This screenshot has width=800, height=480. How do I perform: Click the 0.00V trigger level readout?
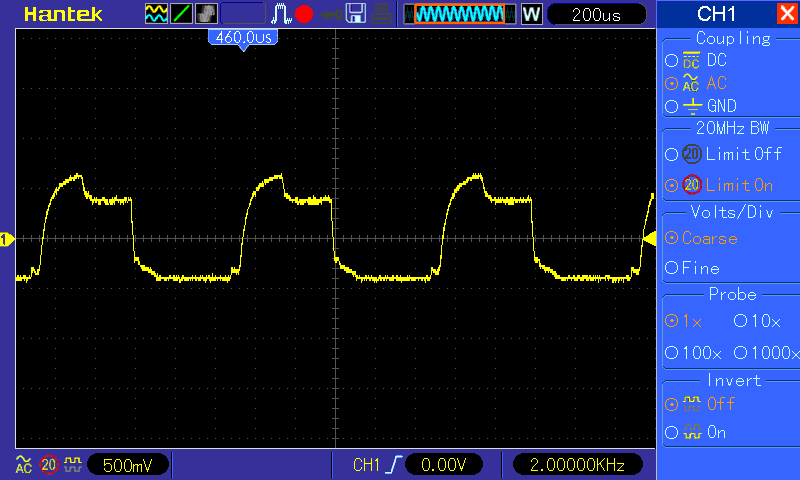tap(443, 465)
